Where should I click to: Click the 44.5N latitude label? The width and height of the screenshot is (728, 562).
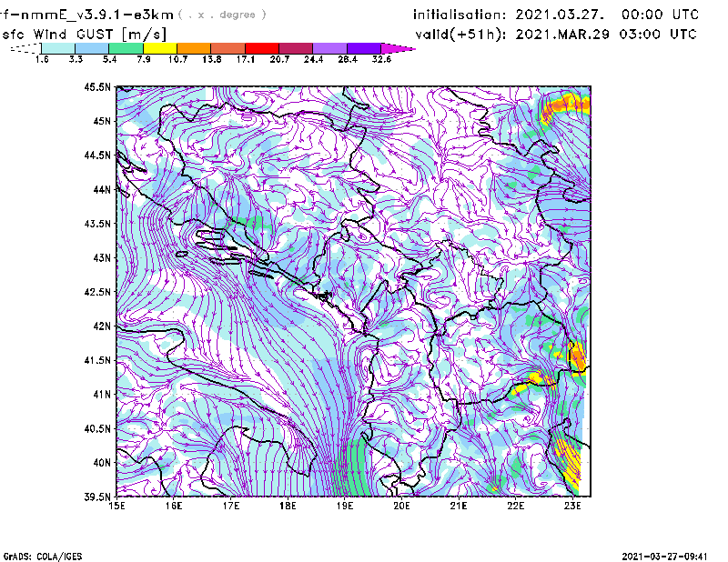click(x=97, y=155)
